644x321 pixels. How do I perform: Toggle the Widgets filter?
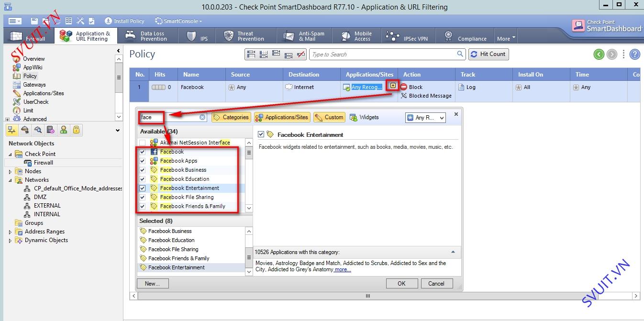tap(365, 117)
